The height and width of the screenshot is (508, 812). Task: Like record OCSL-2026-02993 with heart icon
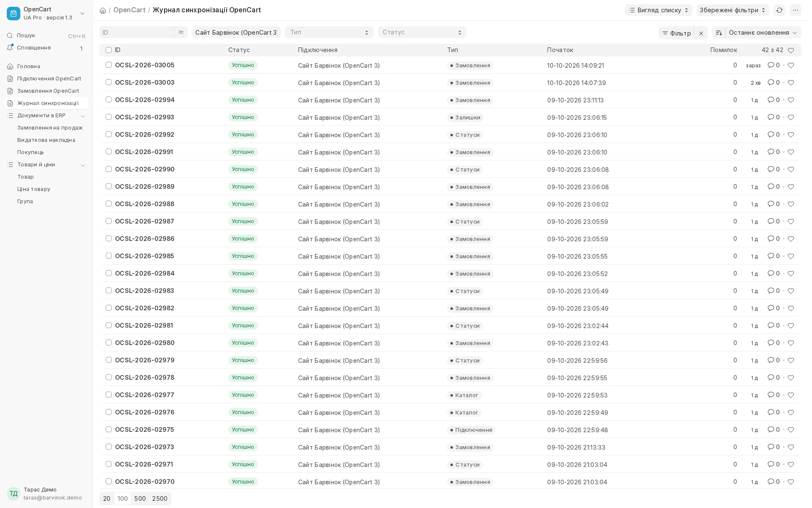[790, 117]
